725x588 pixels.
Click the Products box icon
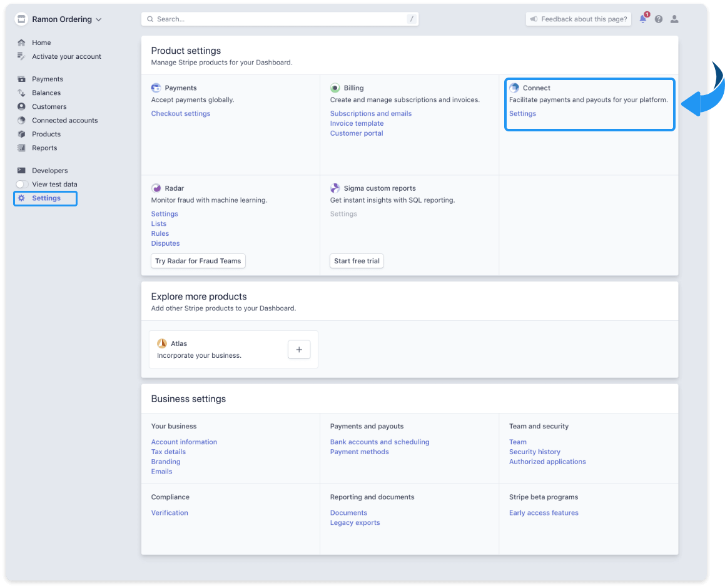tap(21, 134)
